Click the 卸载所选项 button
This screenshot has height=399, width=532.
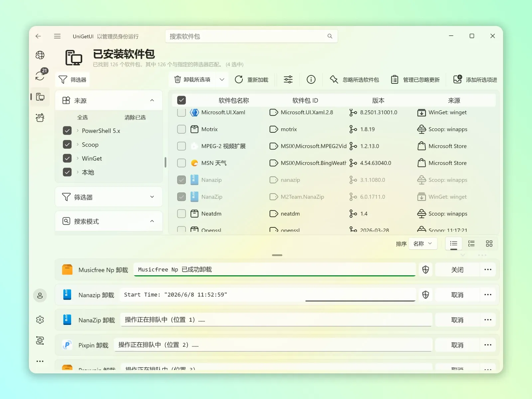[193, 79]
